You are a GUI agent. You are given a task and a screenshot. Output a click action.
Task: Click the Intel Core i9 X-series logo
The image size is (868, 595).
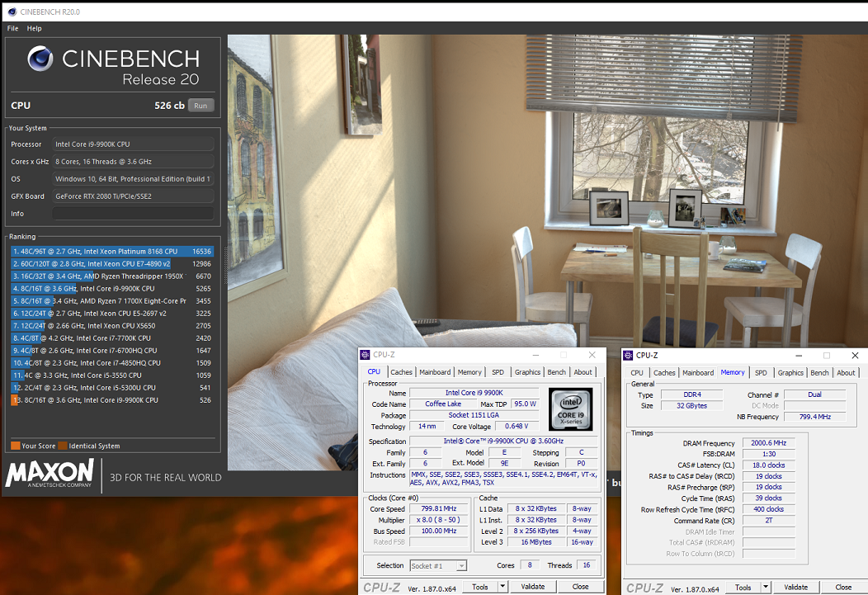[571, 408]
